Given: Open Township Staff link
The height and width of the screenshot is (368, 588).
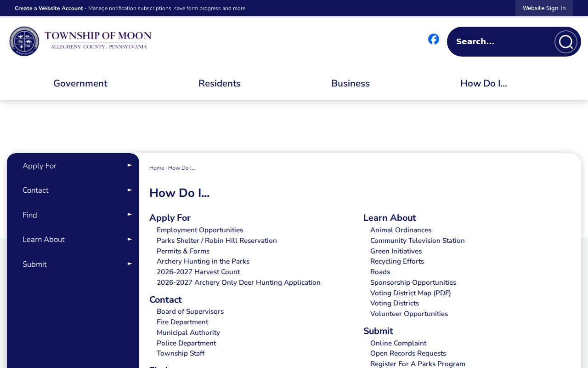Looking at the screenshot, I should 181,353.
